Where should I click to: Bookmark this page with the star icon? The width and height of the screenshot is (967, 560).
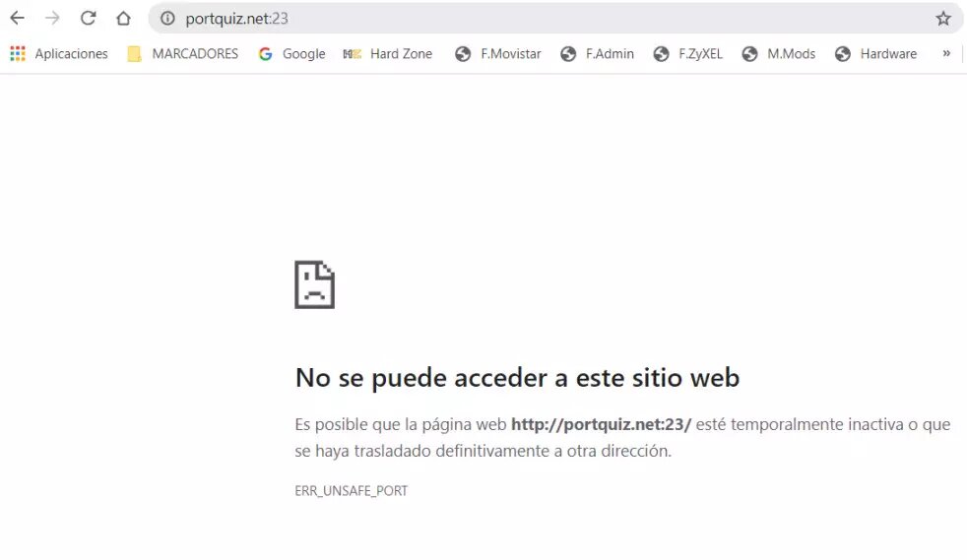point(942,18)
